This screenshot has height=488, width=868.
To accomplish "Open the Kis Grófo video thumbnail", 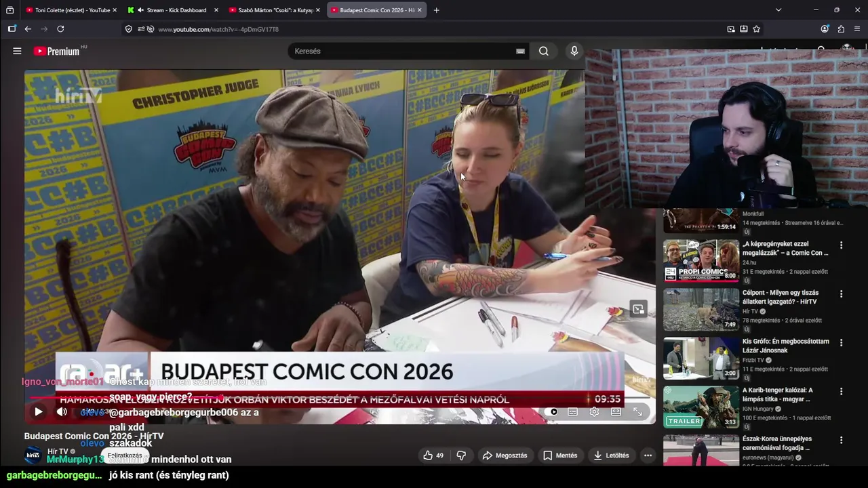I will pos(701,358).
